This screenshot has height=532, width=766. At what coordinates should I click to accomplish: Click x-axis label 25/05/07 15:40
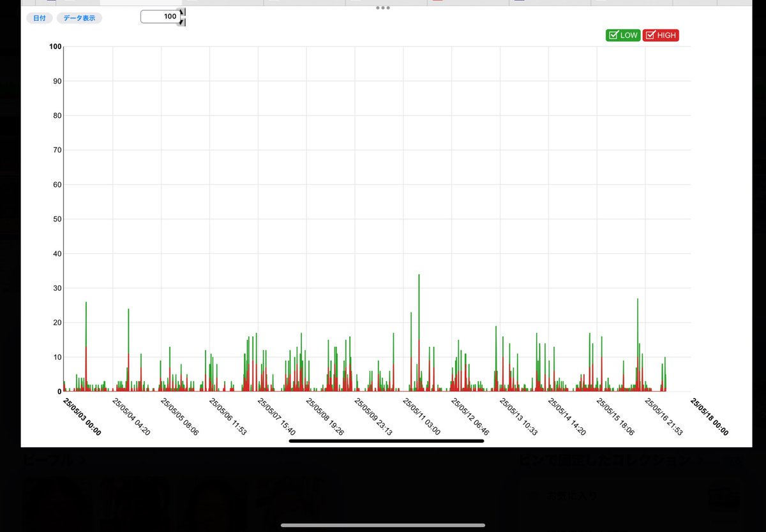276,417
